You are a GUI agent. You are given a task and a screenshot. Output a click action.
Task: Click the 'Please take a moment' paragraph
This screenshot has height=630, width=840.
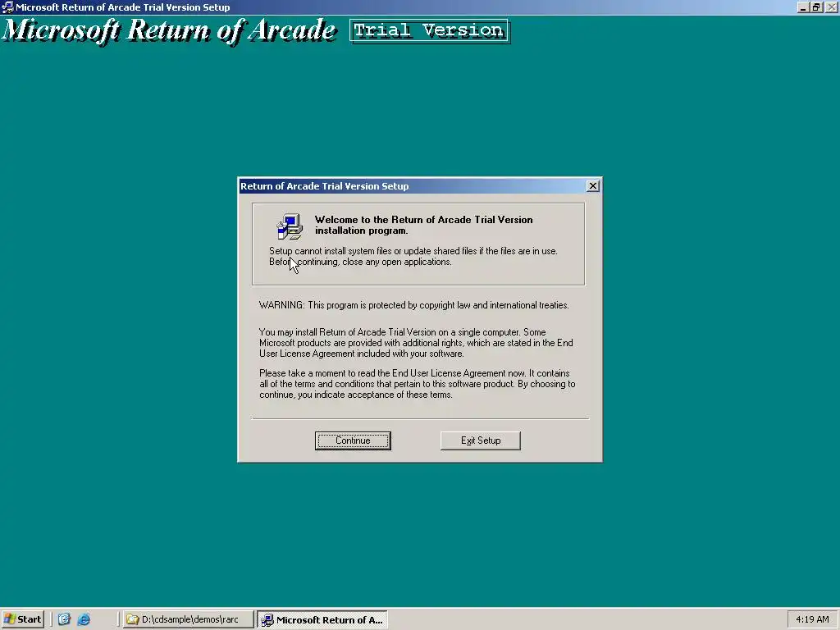click(x=418, y=384)
